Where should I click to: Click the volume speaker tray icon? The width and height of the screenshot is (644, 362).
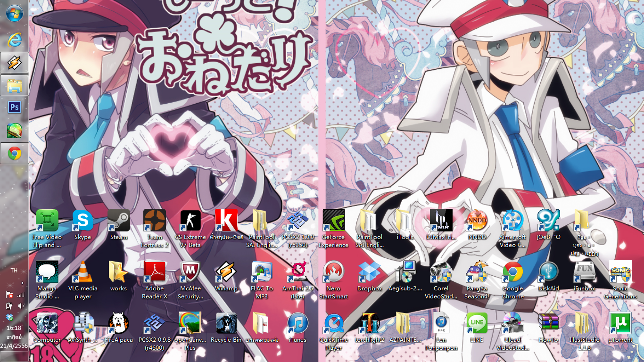[20, 306]
